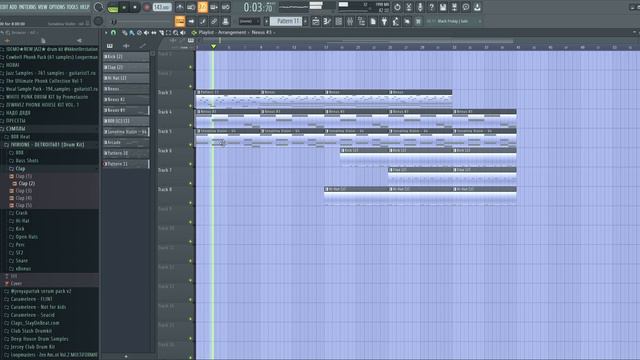Click the question mark help icon
The image size is (640, 360).
tap(431, 7)
